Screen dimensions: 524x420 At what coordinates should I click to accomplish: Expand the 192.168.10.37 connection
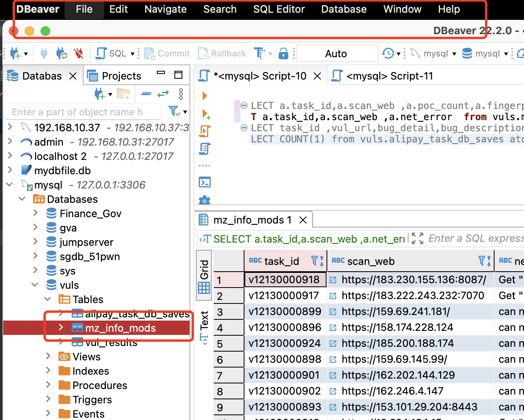pos(10,127)
